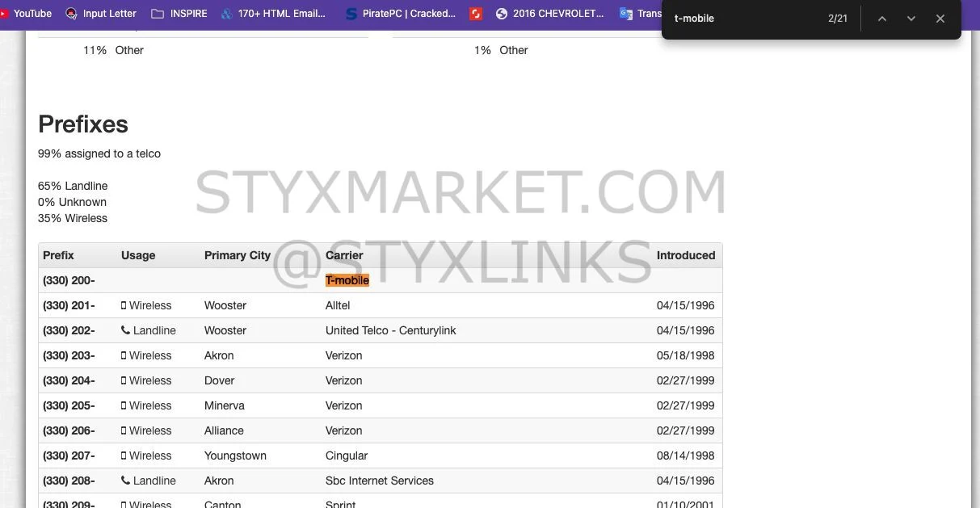This screenshot has width=980, height=508.
Task: Click the Usage column header
Action: (138, 255)
